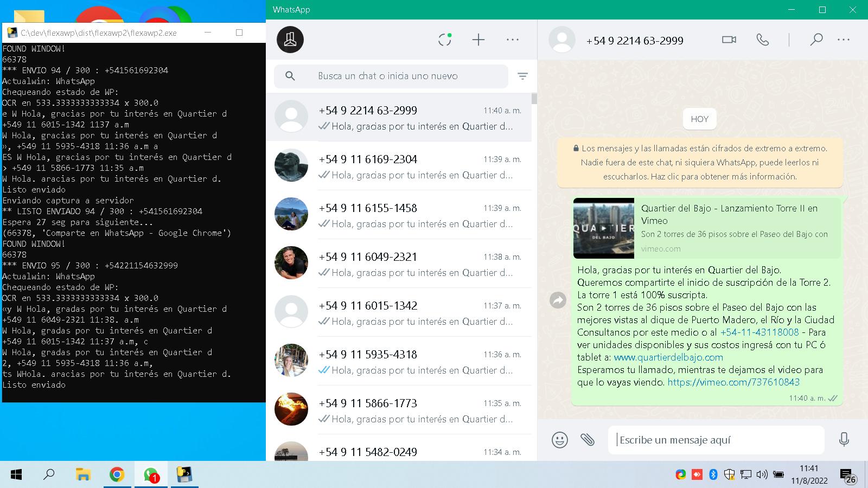868x488 pixels.
Task: Open the emoji picker
Action: [x=560, y=440]
